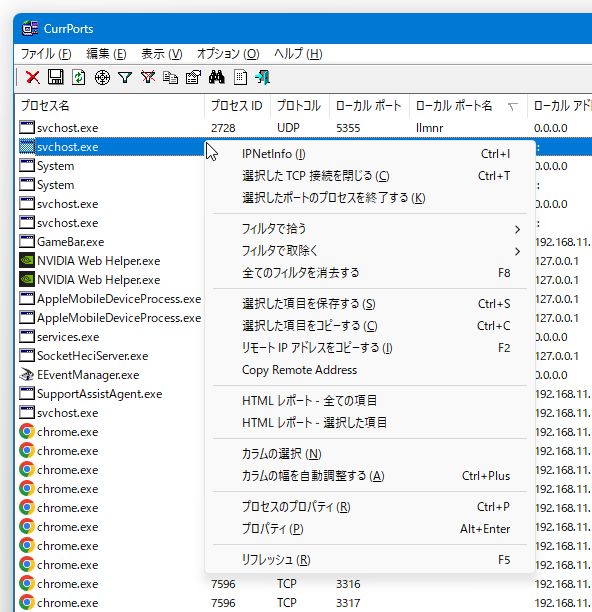Click the red crossed-out funnel toolbar icon
The height and width of the screenshot is (612, 592).
[x=148, y=77]
